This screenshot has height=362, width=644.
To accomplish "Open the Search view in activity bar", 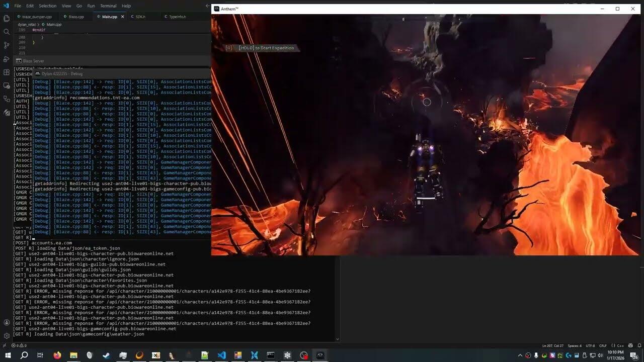I will point(7,32).
